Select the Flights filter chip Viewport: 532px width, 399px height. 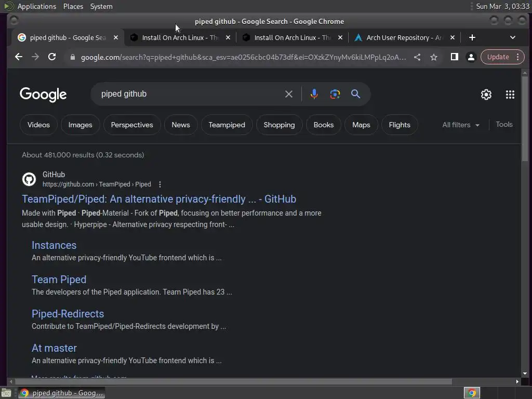click(400, 125)
